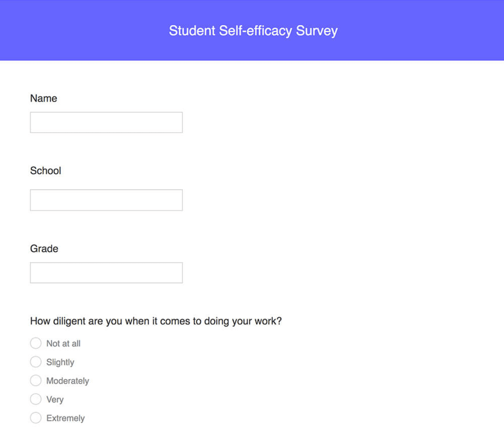The height and width of the screenshot is (428, 504).
Task: Click the "Grade" field label
Action: tap(44, 248)
